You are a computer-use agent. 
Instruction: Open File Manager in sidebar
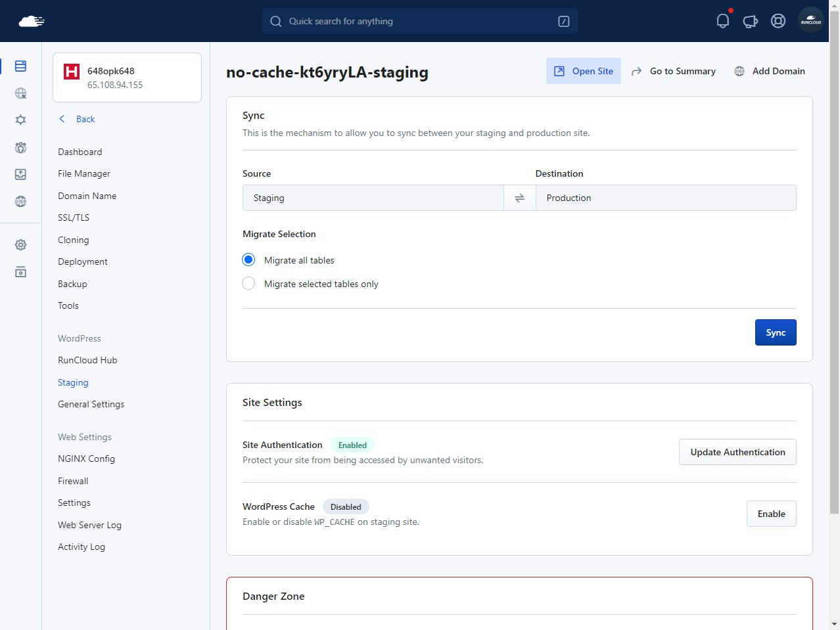84,173
